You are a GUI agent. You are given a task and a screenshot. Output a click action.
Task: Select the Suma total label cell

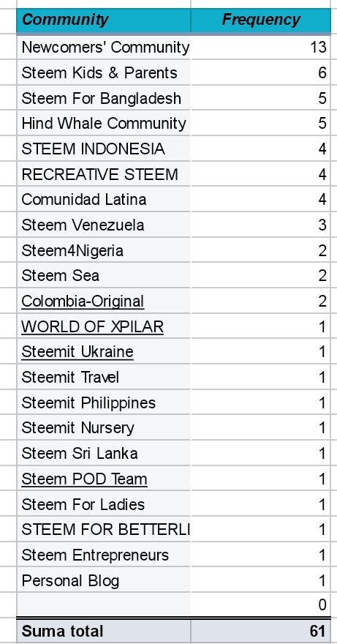pos(104,632)
